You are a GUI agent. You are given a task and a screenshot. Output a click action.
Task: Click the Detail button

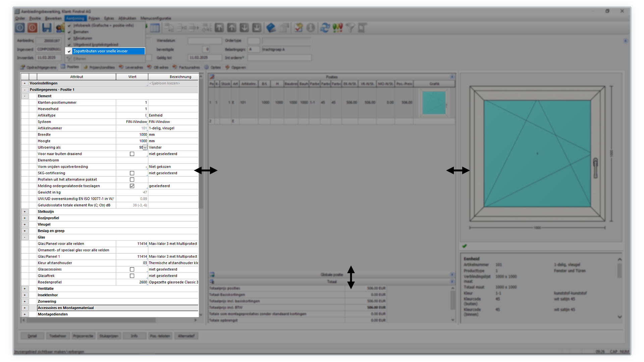click(x=32, y=336)
